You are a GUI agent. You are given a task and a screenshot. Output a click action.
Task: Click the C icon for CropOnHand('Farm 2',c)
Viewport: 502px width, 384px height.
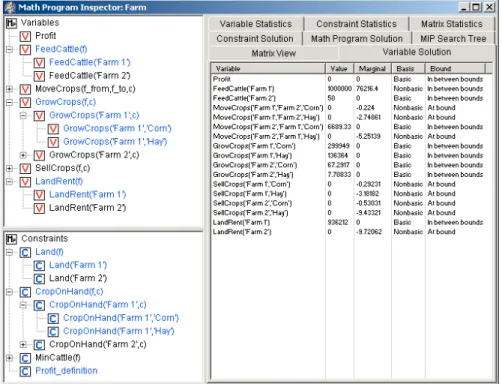39,345
